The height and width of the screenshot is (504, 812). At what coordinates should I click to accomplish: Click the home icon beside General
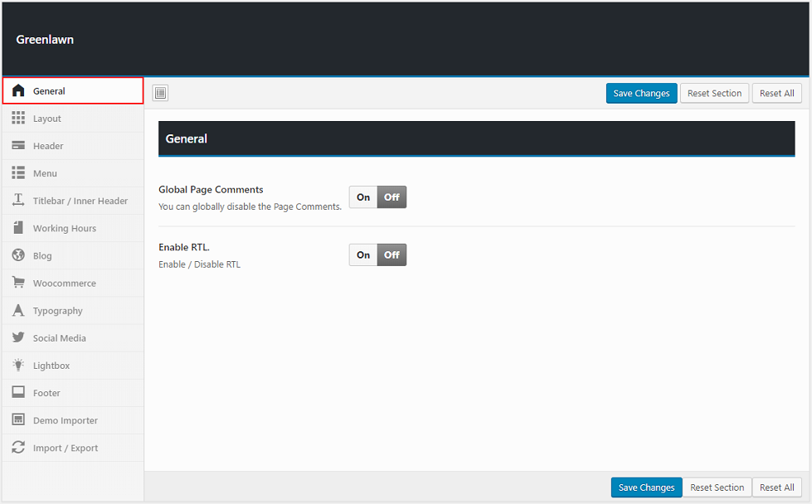tap(18, 91)
